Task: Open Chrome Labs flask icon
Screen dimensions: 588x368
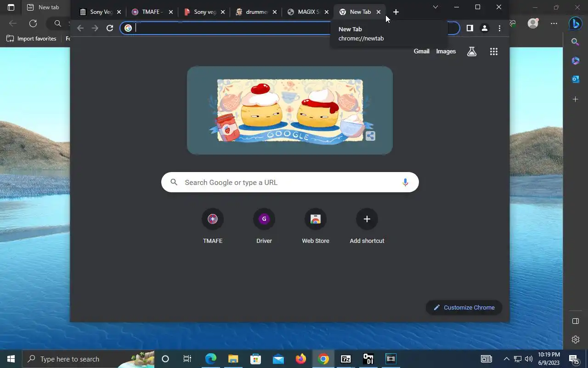Action: click(x=472, y=52)
